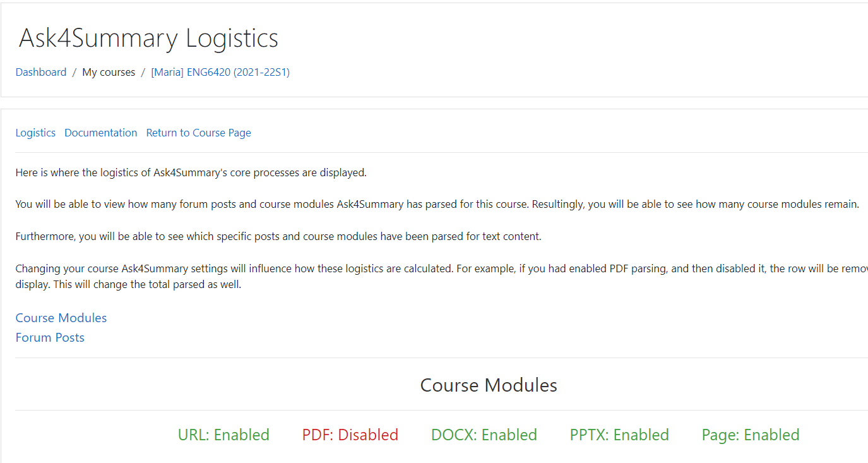Click the paragraph beginning with 'Furthermore'
This screenshot has width=868, height=463.
pyautogui.click(x=278, y=237)
